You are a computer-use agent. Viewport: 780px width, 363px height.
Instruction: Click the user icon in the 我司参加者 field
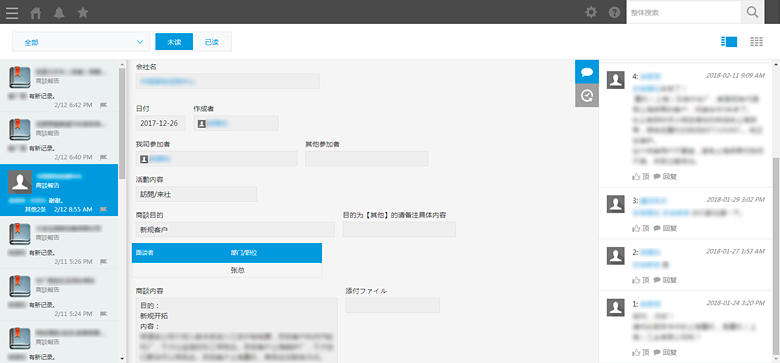point(144,159)
